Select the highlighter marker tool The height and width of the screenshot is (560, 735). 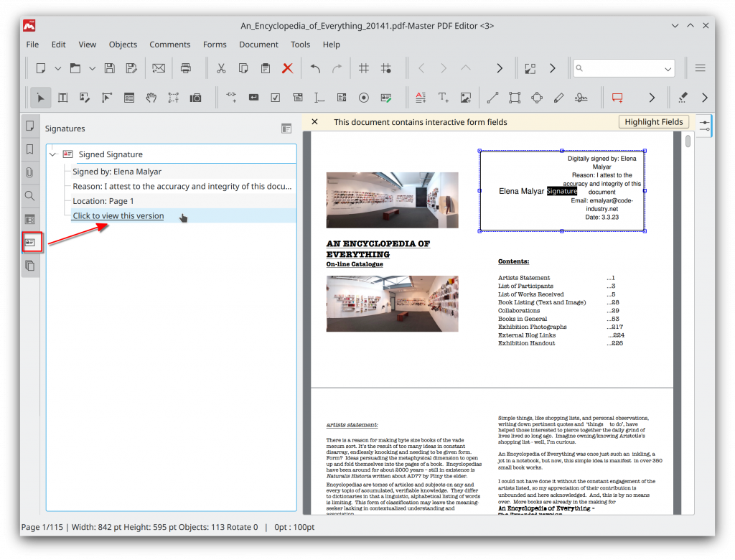coord(683,98)
